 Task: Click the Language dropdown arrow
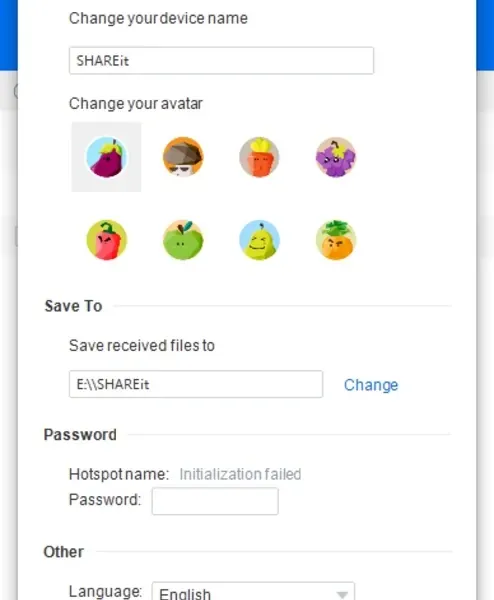pyautogui.click(x=342, y=594)
